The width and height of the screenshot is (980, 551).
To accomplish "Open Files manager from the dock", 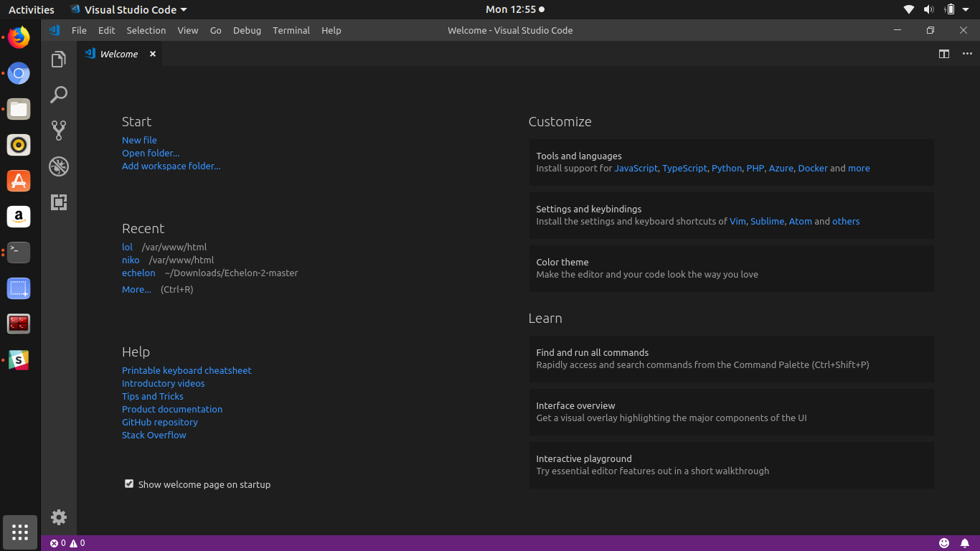I will (x=19, y=109).
